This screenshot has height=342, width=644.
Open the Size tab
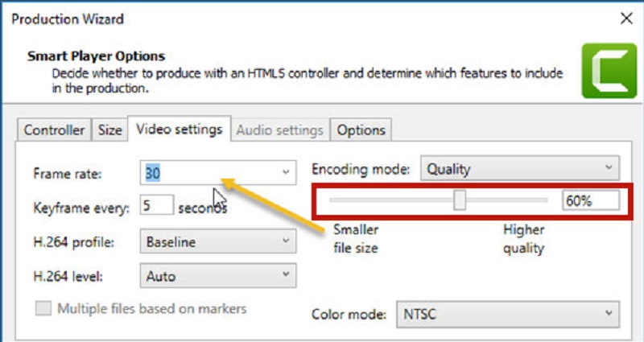tap(110, 130)
